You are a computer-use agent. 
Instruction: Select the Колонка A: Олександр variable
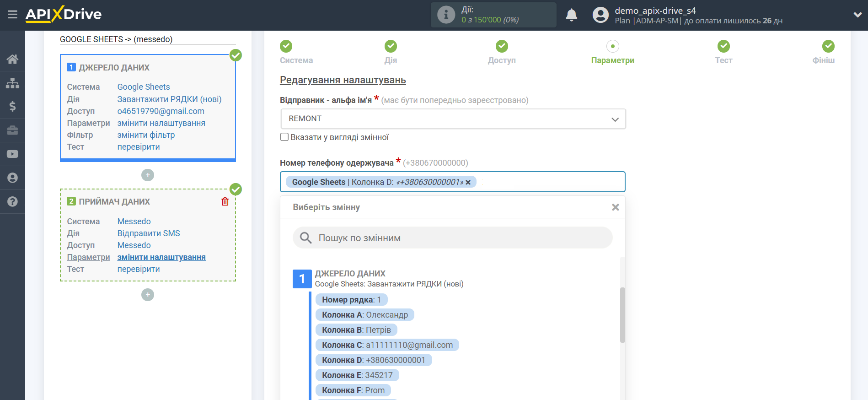(365, 315)
